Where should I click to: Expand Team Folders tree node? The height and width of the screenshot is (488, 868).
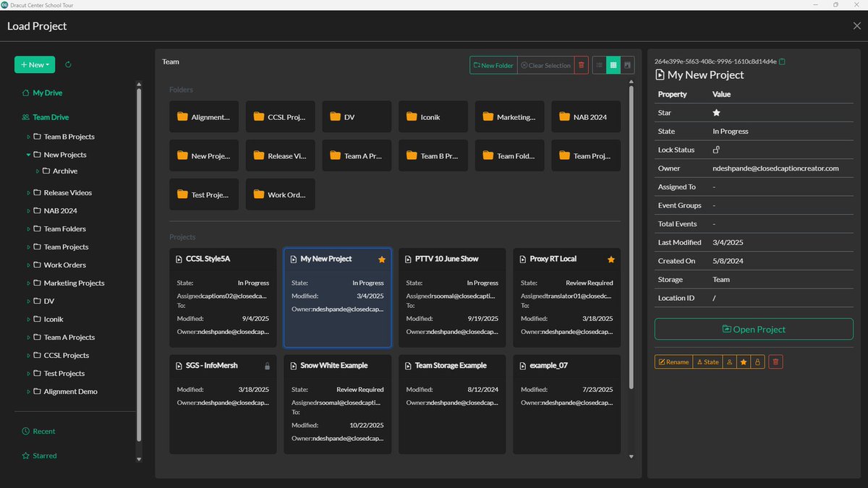(28, 229)
